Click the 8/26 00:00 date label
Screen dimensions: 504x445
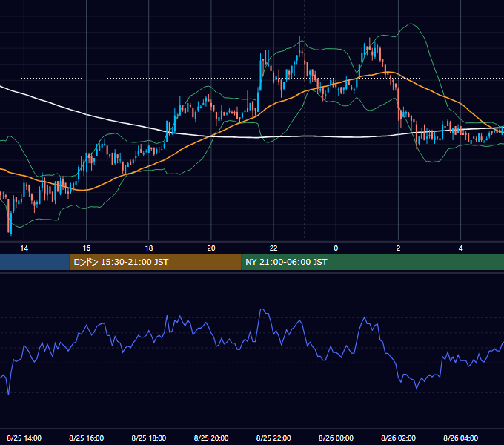tap(336, 438)
